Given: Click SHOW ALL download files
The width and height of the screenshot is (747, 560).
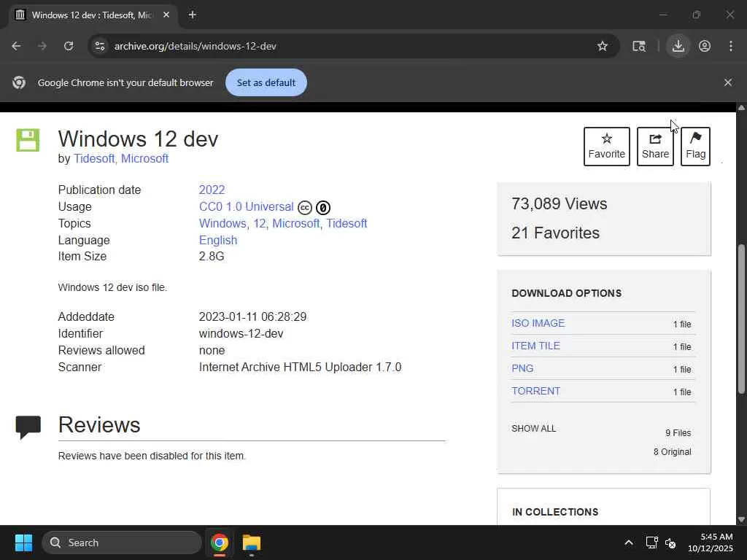Looking at the screenshot, I should [x=533, y=429].
